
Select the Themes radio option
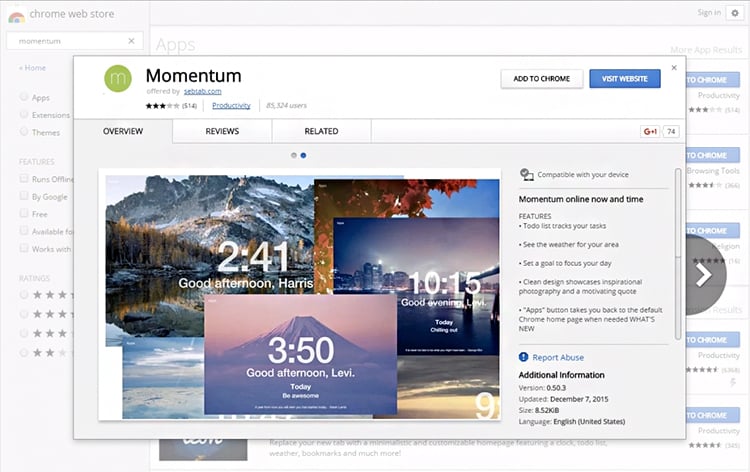coord(23,132)
